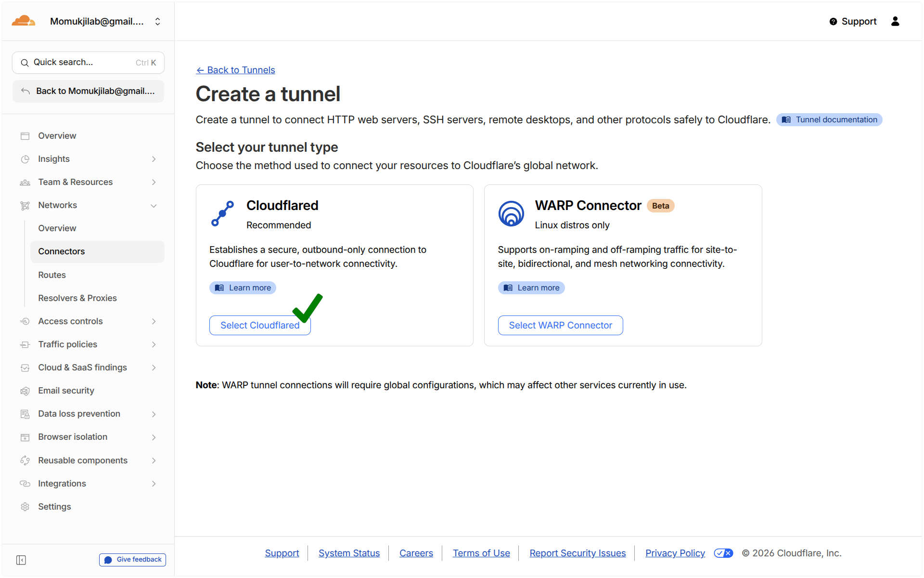Click the Support question-mark icon

pos(833,22)
